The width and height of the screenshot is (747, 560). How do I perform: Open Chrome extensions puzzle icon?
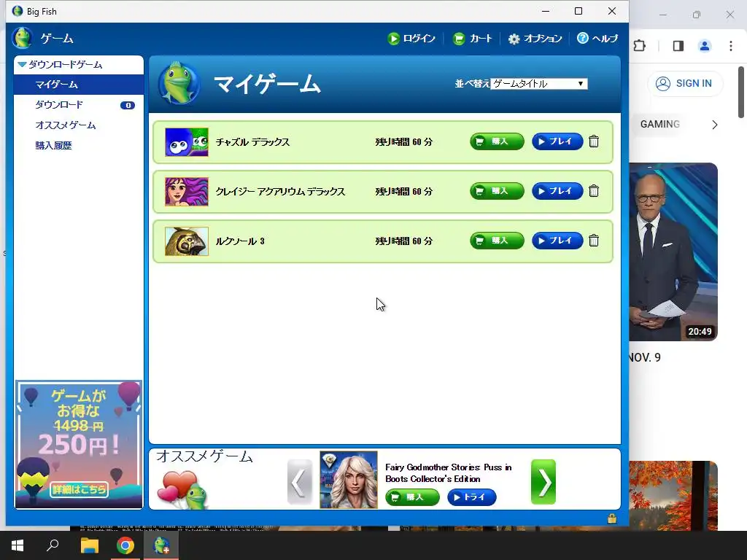(x=639, y=46)
